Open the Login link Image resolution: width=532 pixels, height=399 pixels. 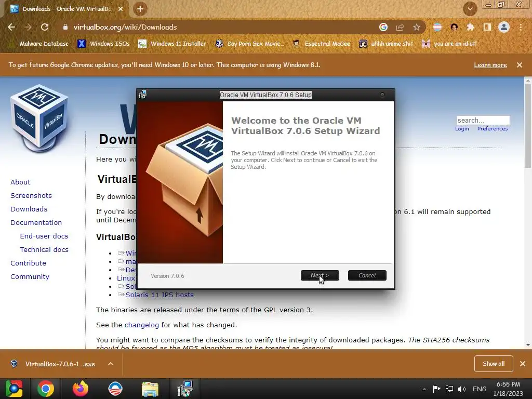tap(462, 129)
